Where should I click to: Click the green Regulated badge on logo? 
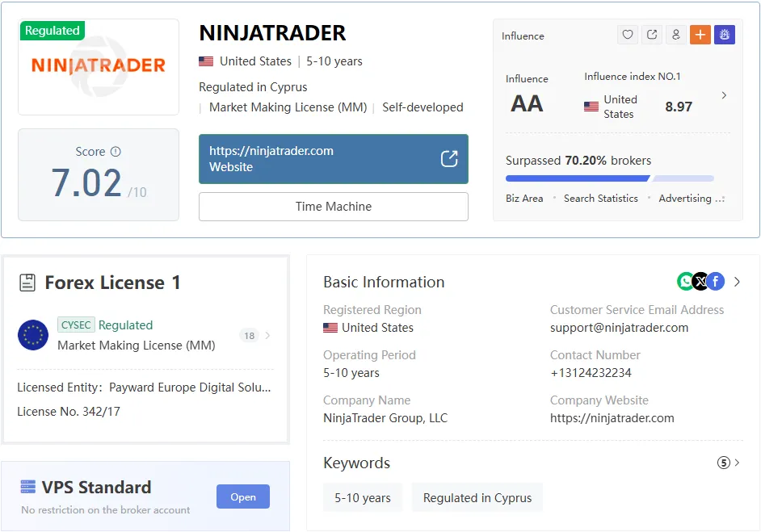[53, 31]
